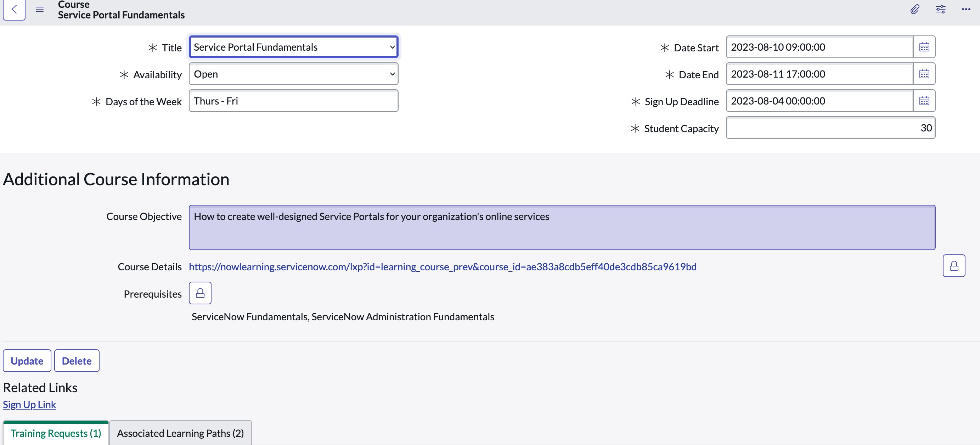Click the Student Capacity field
980x445 pixels.
(830, 128)
